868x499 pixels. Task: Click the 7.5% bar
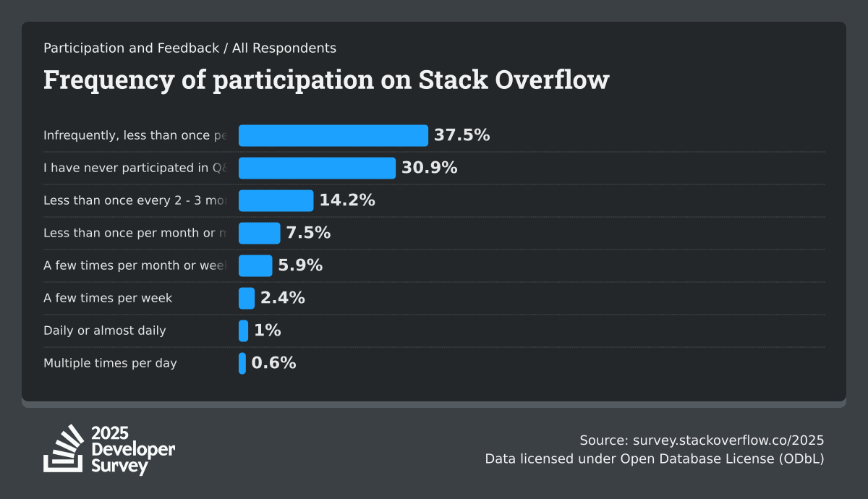click(259, 233)
